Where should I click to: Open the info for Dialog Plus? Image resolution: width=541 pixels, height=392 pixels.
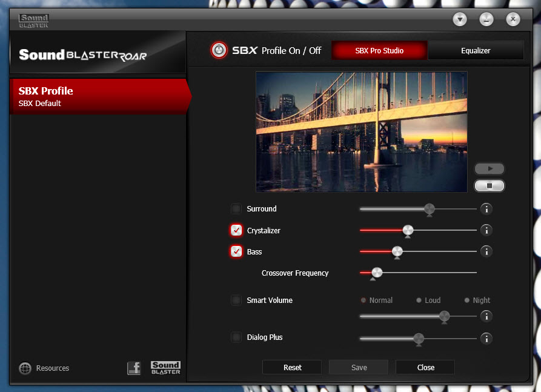pos(486,339)
